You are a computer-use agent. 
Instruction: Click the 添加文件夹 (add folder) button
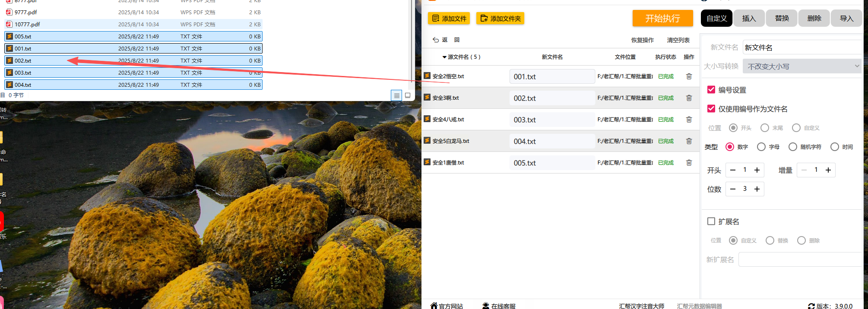(x=500, y=19)
